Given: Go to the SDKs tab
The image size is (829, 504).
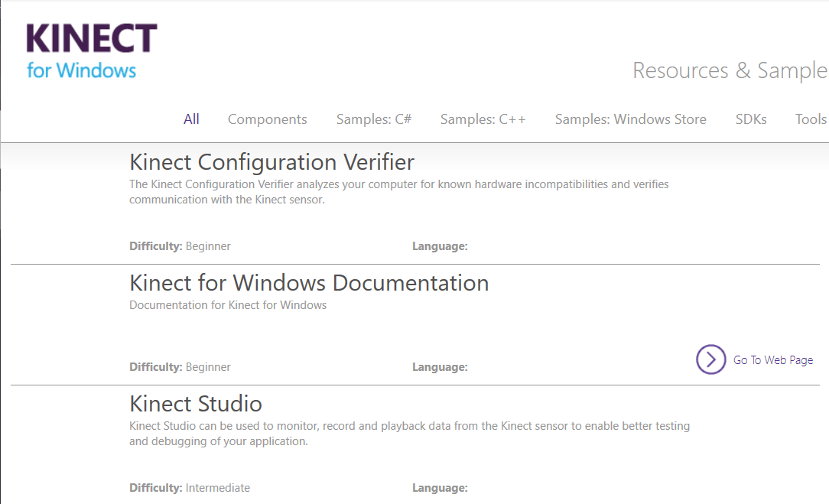Looking at the screenshot, I should click(750, 119).
